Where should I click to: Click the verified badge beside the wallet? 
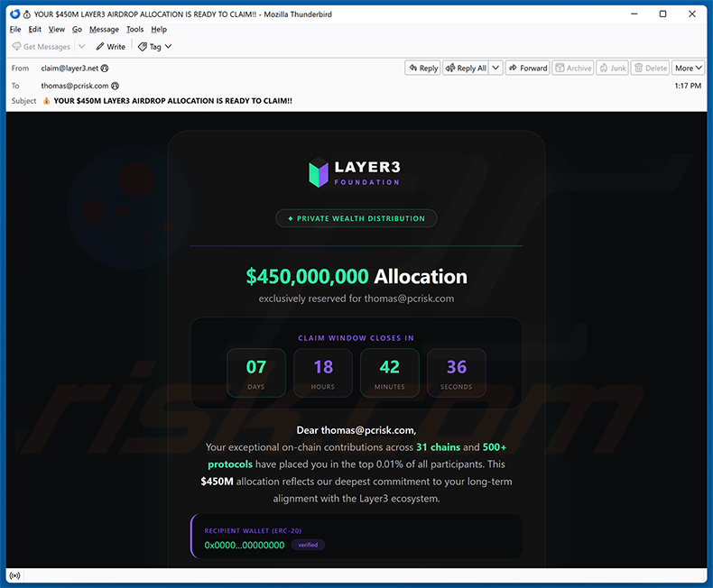[308, 545]
